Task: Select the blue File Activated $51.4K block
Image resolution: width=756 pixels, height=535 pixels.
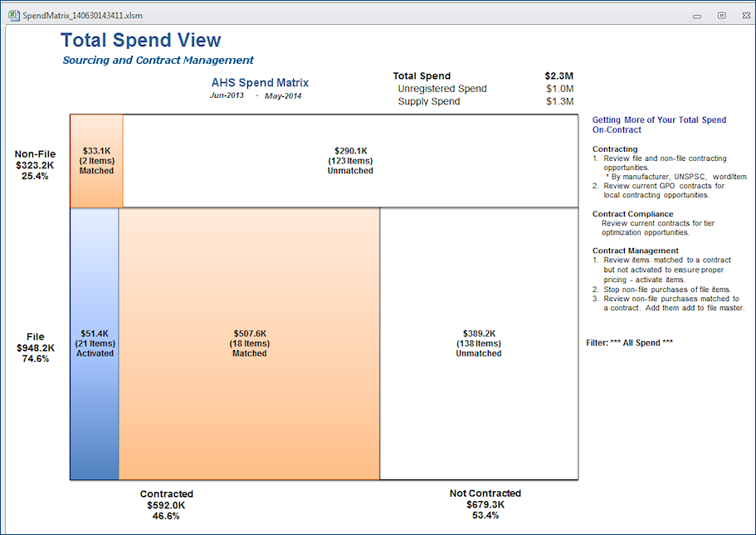Action: tap(95, 343)
